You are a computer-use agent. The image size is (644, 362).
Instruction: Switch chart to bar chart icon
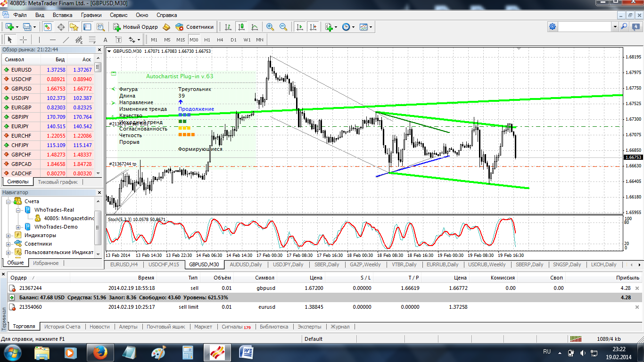pos(228,27)
